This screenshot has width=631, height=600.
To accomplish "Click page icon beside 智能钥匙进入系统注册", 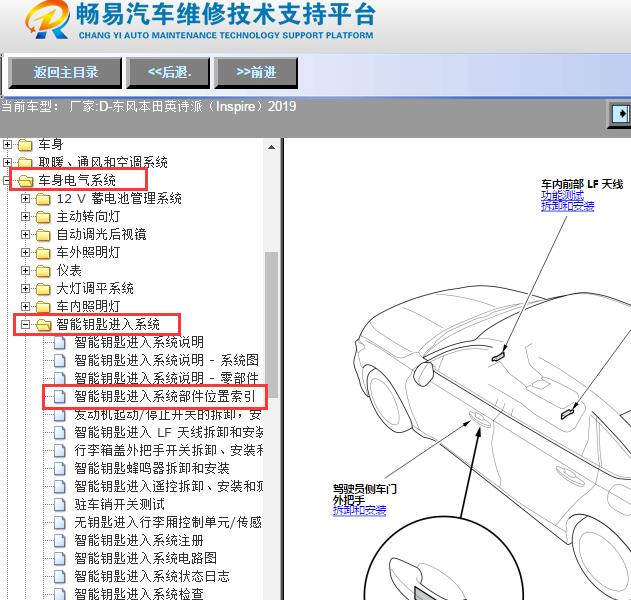I will (60, 540).
